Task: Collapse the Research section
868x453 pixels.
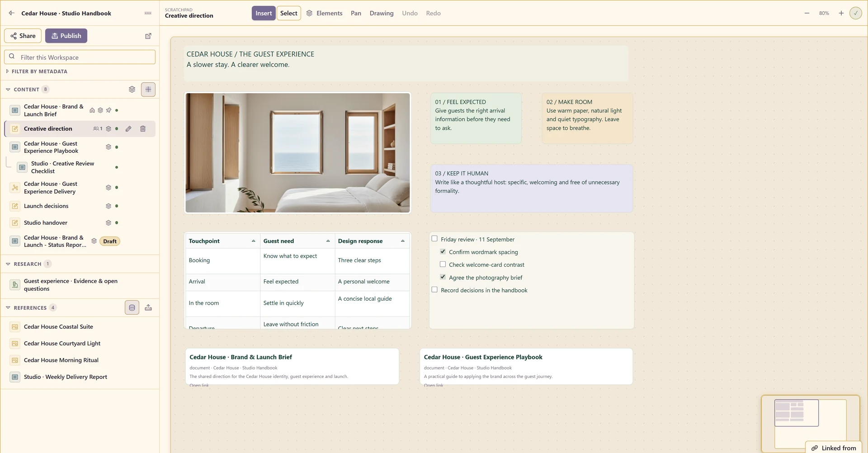Action: click(8, 264)
